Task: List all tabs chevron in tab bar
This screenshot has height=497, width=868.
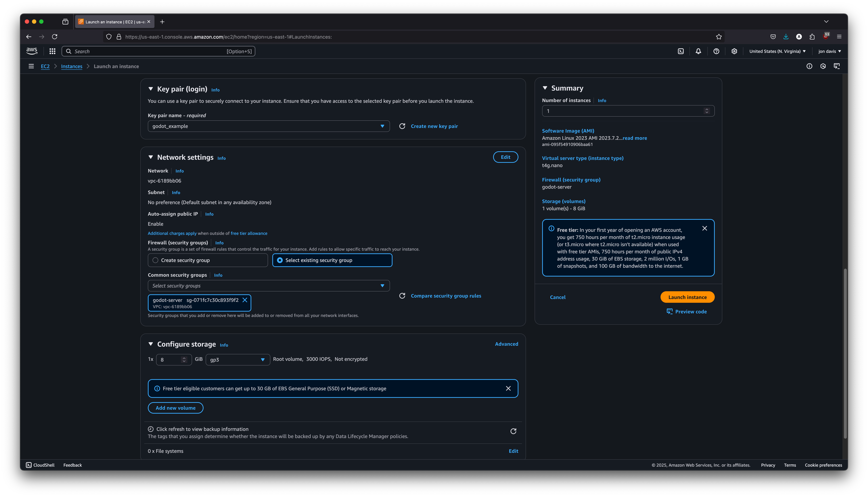Action: [826, 22]
